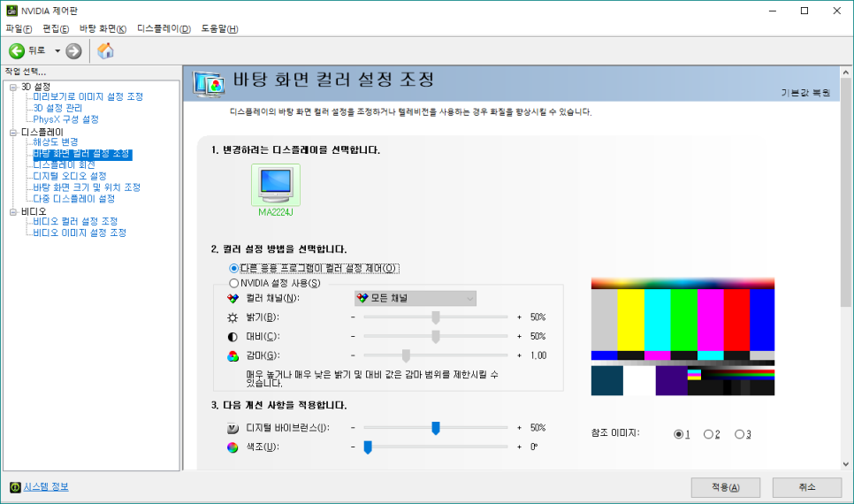Open the '모든 채널' color channel dropdown
Image resolution: width=854 pixels, height=504 pixels.
click(x=415, y=298)
